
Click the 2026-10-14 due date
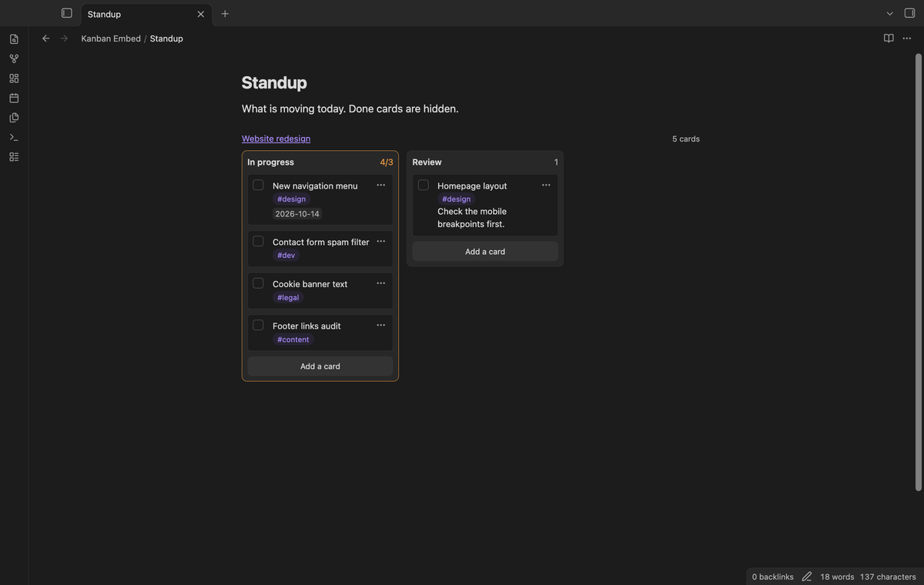tap(297, 214)
